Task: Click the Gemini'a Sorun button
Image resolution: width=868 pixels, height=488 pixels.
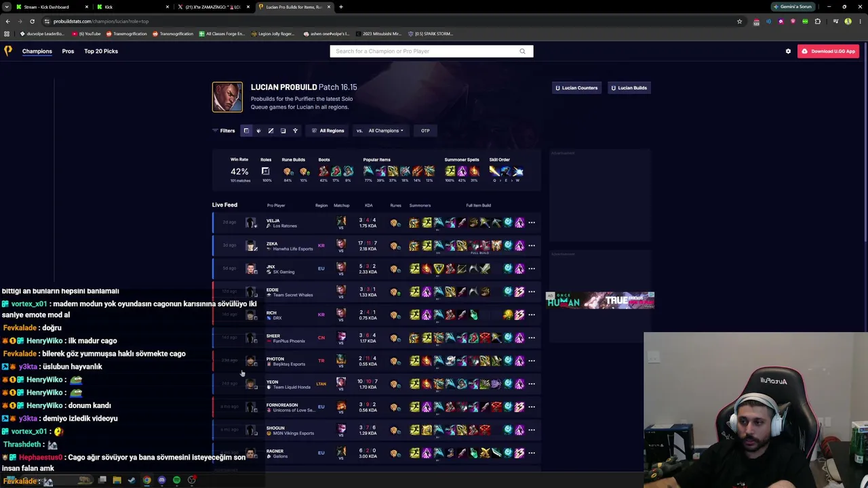Action: pyautogui.click(x=793, y=7)
